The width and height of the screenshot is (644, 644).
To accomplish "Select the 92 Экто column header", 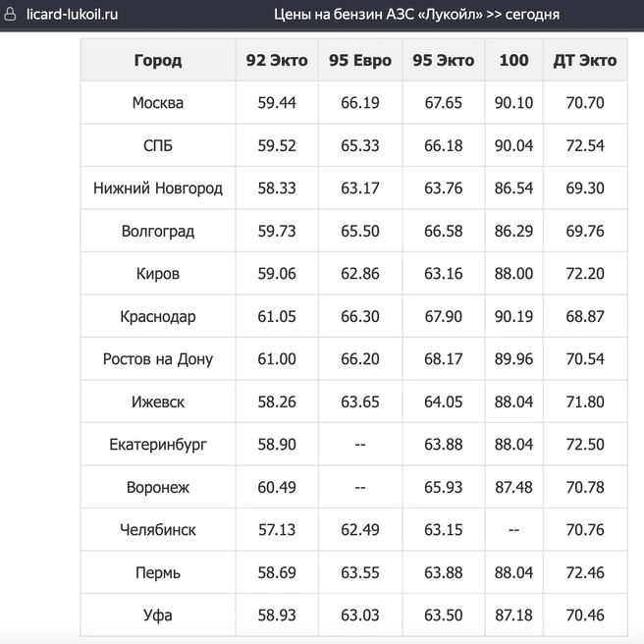I will 277,60.
